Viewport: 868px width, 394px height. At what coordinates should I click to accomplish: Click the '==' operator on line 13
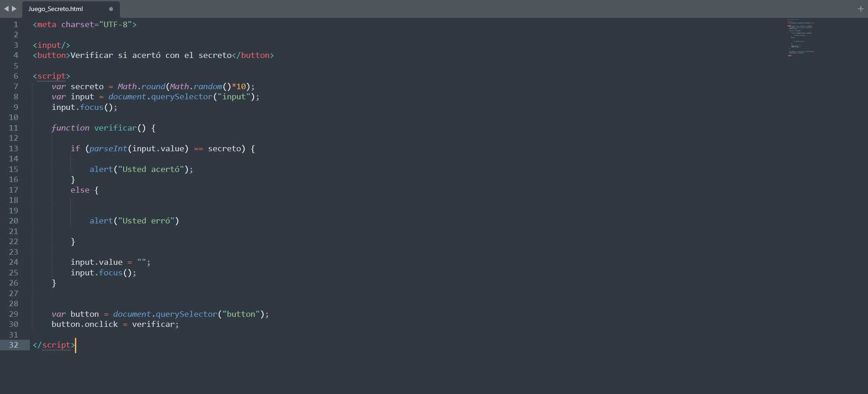click(x=199, y=148)
